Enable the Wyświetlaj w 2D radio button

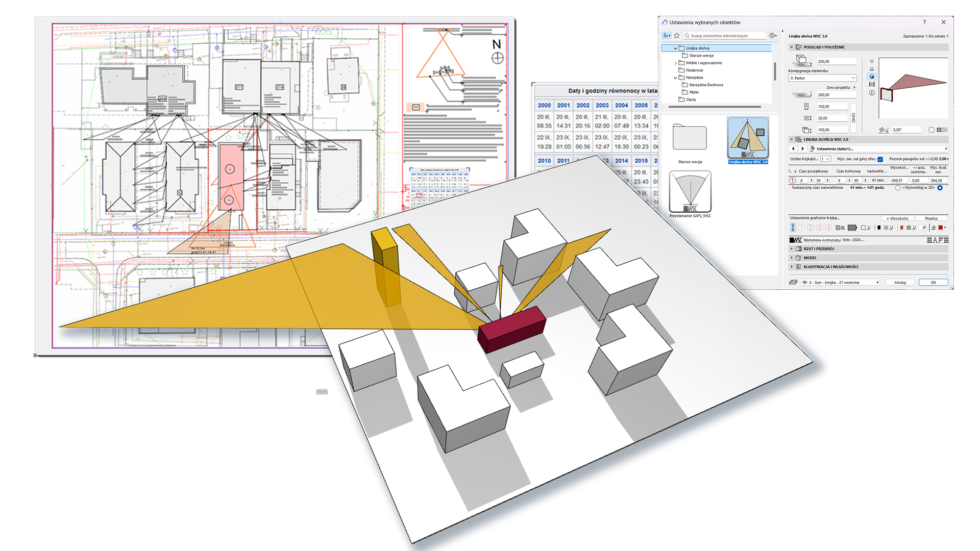pos(940,188)
